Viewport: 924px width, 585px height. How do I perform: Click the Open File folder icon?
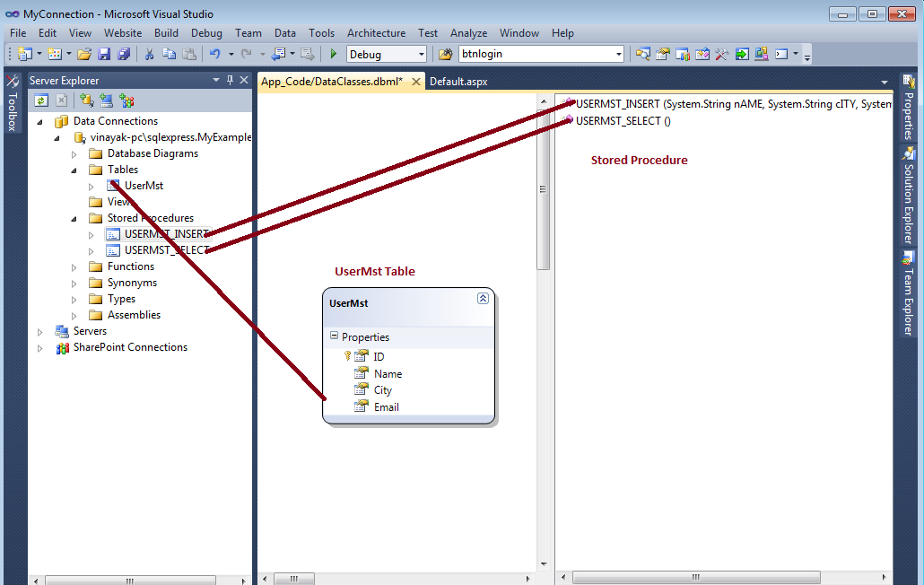[84, 55]
